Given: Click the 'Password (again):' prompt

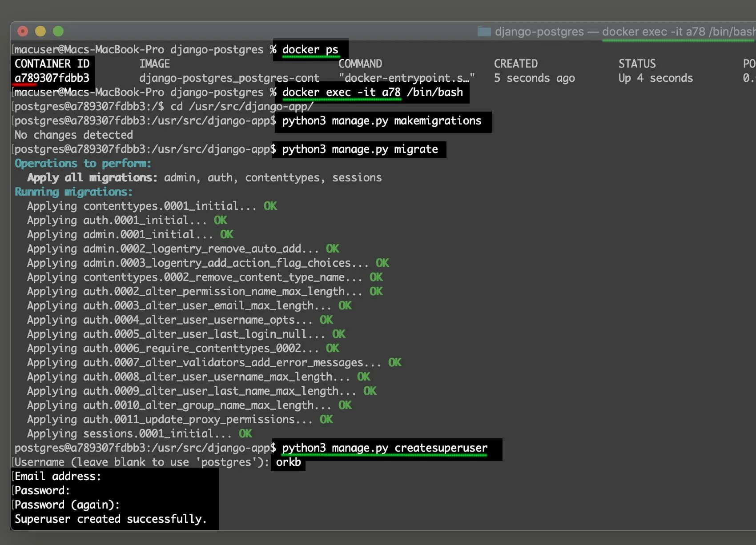Looking at the screenshot, I should [x=68, y=505].
